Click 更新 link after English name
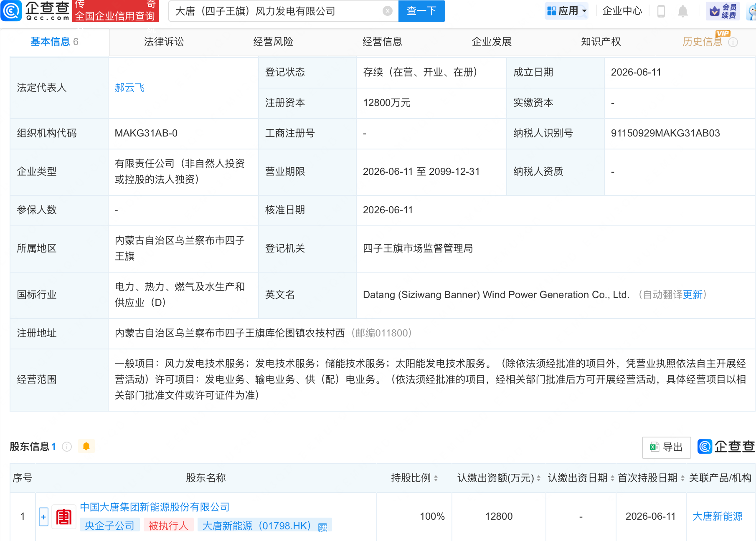Viewport: 756px width, 541px height. point(693,295)
